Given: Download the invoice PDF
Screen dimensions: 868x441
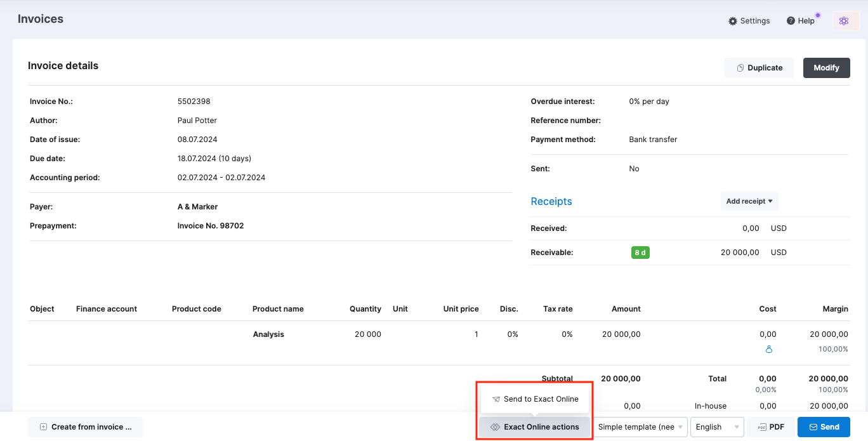Looking at the screenshot, I should click(x=771, y=427).
